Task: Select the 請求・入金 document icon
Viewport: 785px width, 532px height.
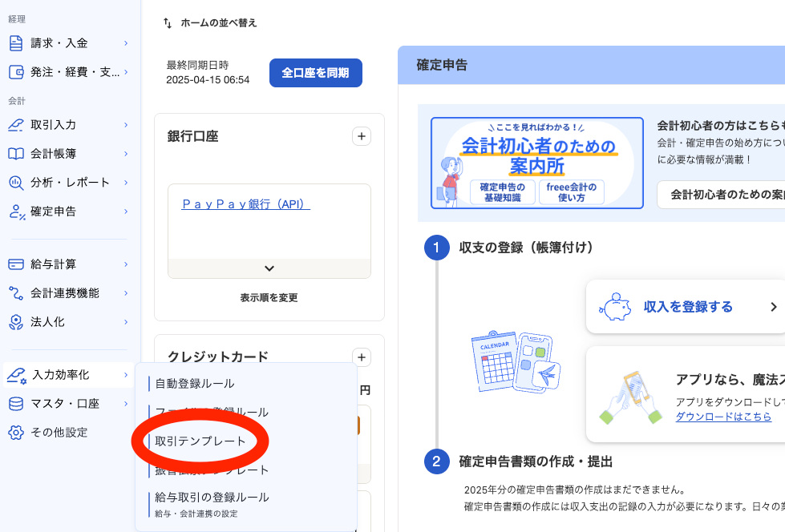Action: [x=18, y=45]
